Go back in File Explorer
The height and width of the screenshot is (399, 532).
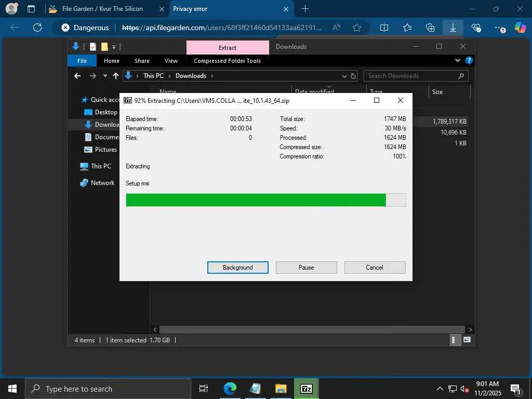(x=77, y=76)
